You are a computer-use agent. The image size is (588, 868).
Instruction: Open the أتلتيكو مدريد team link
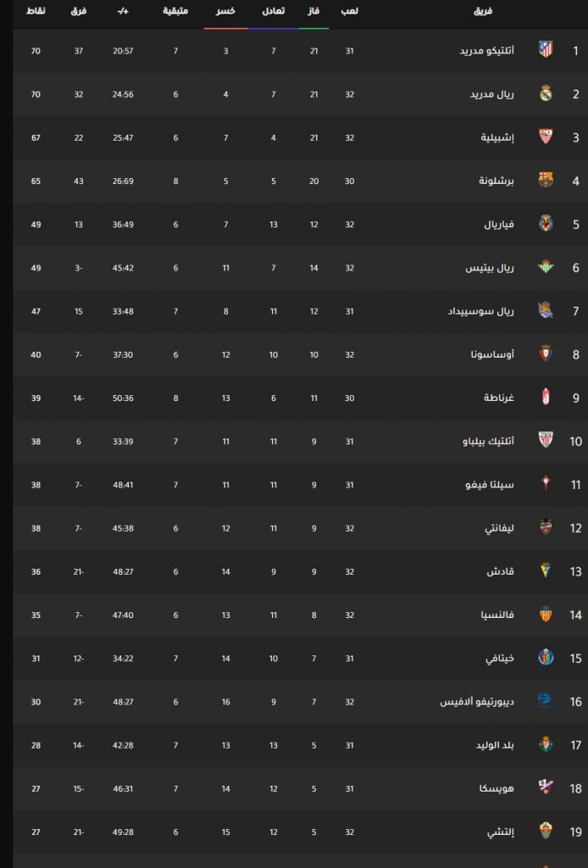point(487,51)
